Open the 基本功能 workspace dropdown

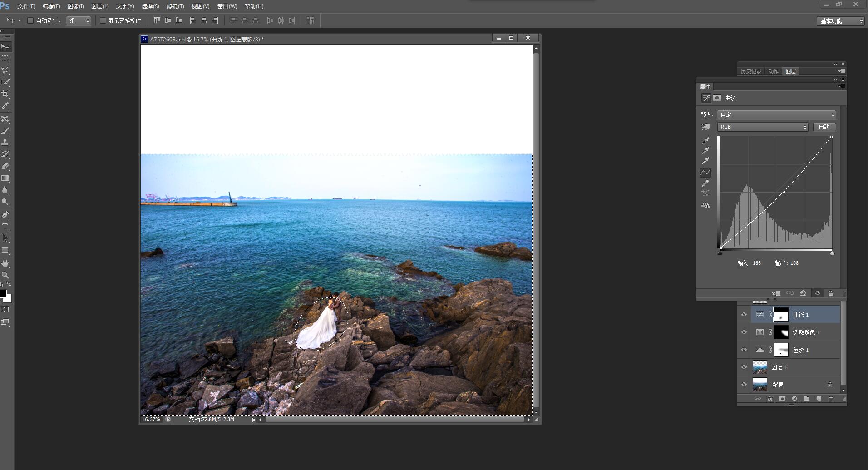point(841,21)
